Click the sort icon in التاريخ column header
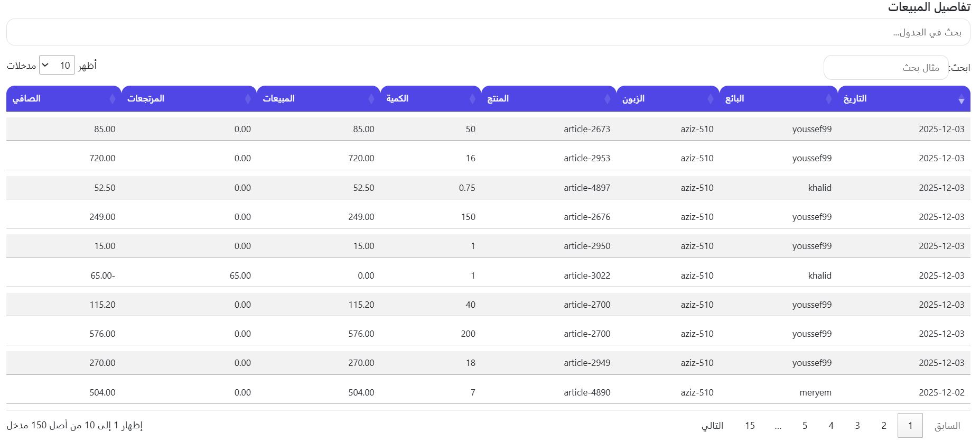Image resolution: width=980 pixels, height=441 pixels. point(961,99)
